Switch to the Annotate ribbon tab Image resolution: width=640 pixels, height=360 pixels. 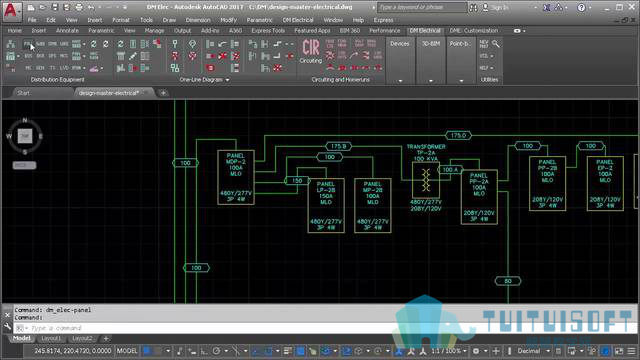coord(67,31)
